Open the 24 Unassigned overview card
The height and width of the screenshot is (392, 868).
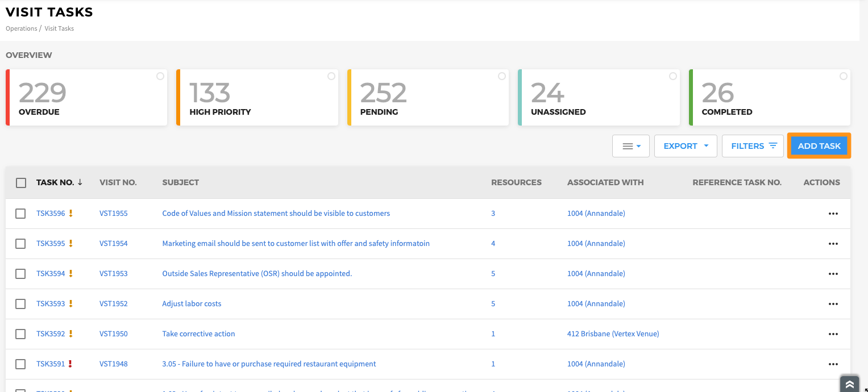[x=599, y=97]
